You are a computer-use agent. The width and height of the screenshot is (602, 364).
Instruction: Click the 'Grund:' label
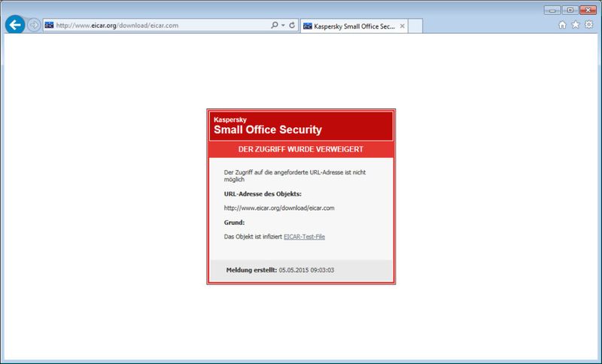point(234,223)
